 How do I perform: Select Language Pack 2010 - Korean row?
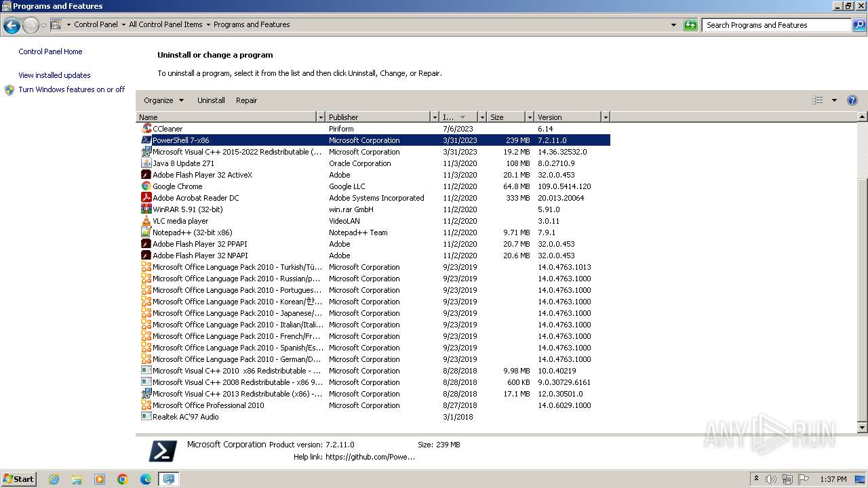click(x=373, y=302)
